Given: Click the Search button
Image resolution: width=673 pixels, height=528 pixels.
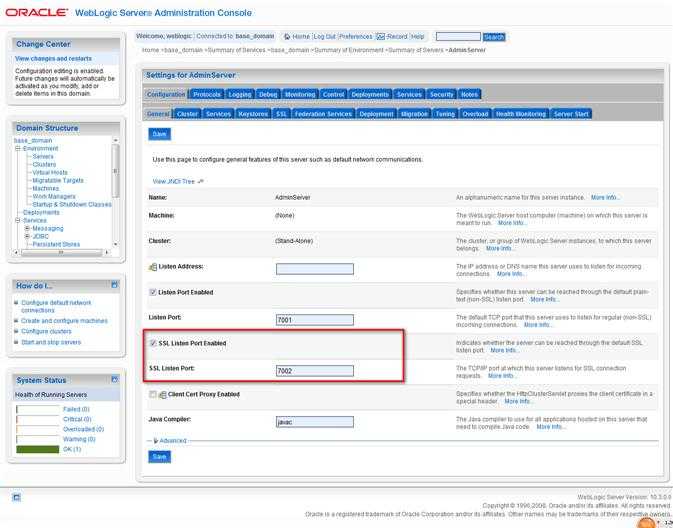Looking at the screenshot, I should coord(494,37).
